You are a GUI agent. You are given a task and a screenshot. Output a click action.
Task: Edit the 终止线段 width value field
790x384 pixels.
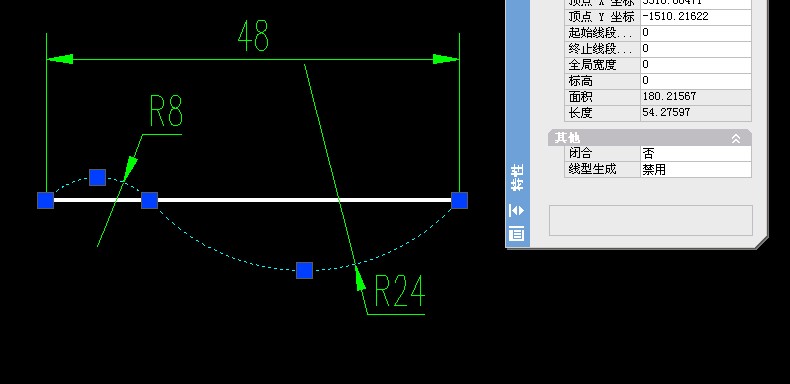coord(696,48)
